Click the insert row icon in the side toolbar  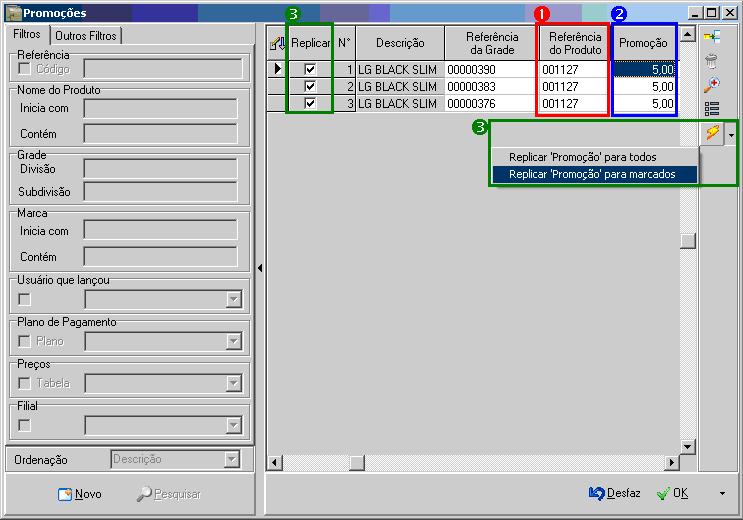pyautogui.click(x=712, y=37)
